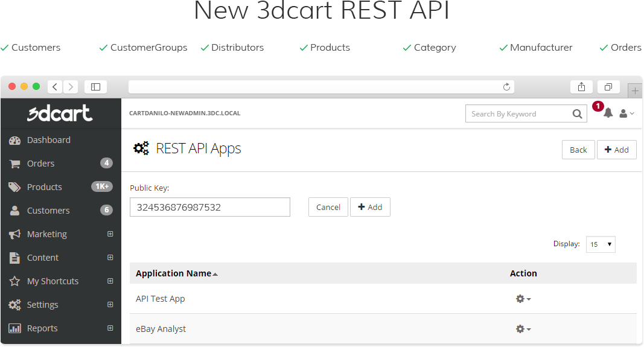The height and width of the screenshot is (347, 644).
Task: Click the Category feature label
Action: 435,48
